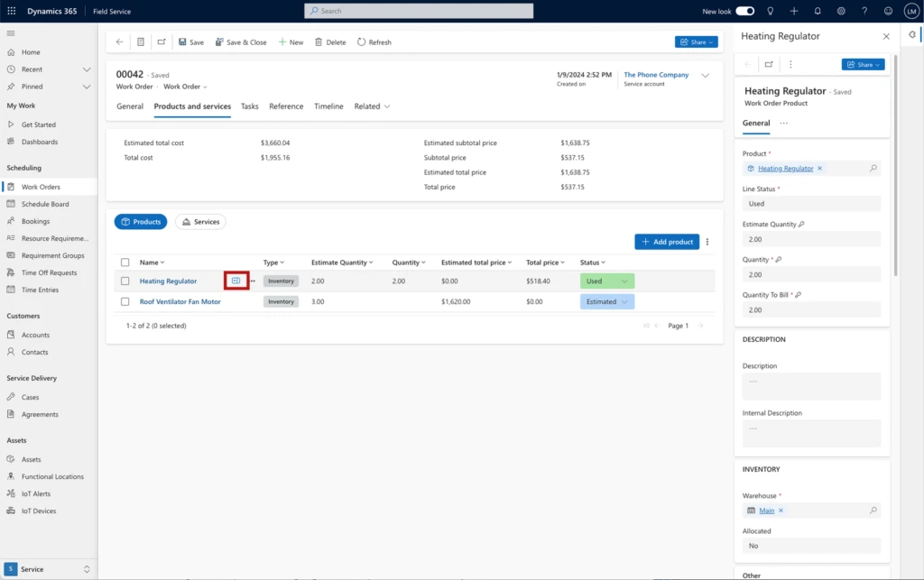The height and width of the screenshot is (580, 924).
Task: Click the Search box at top
Action: pyautogui.click(x=419, y=11)
